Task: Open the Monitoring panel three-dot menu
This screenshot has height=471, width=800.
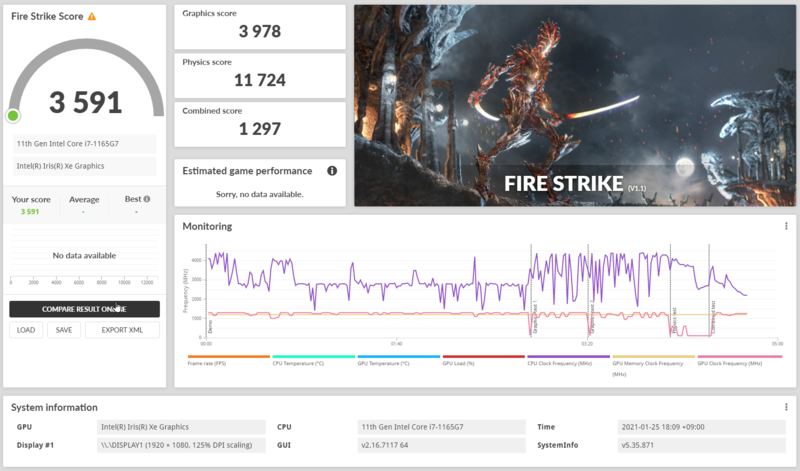Action: click(x=786, y=226)
